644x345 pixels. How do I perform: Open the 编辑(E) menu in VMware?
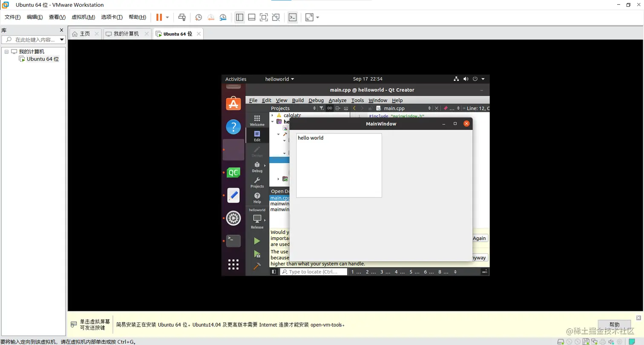[35, 17]
